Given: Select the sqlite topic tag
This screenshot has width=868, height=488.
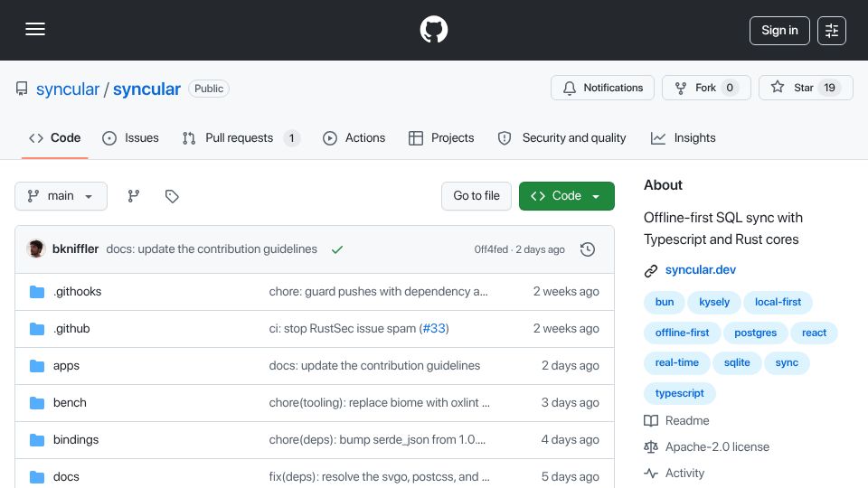Looking at the screenshot, I should [x=737, y=363].
